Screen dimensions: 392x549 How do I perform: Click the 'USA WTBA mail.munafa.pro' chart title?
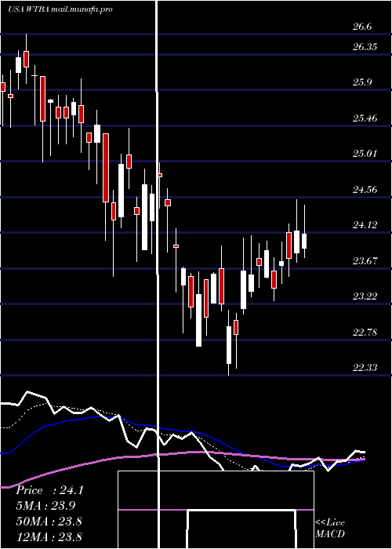[60, 9]
